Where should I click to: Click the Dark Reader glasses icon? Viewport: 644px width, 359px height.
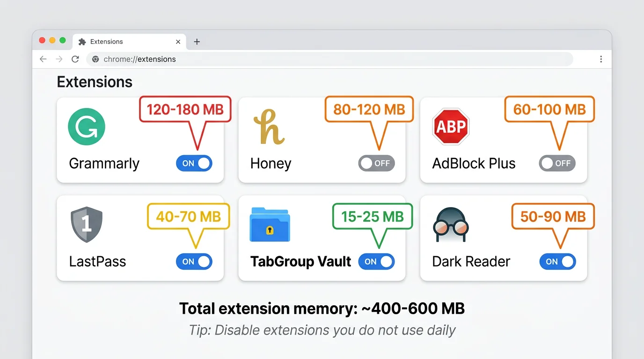point(450,224)
